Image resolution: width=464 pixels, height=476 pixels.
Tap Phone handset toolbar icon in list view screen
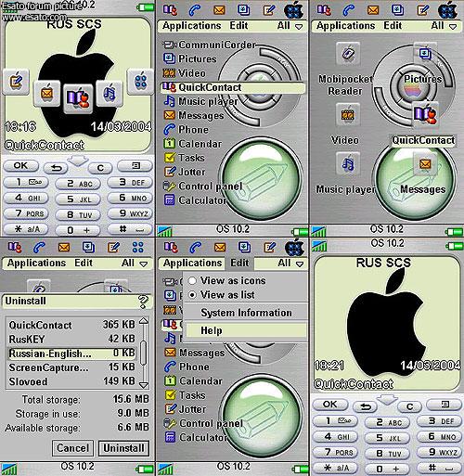click(x=195, y=10)
